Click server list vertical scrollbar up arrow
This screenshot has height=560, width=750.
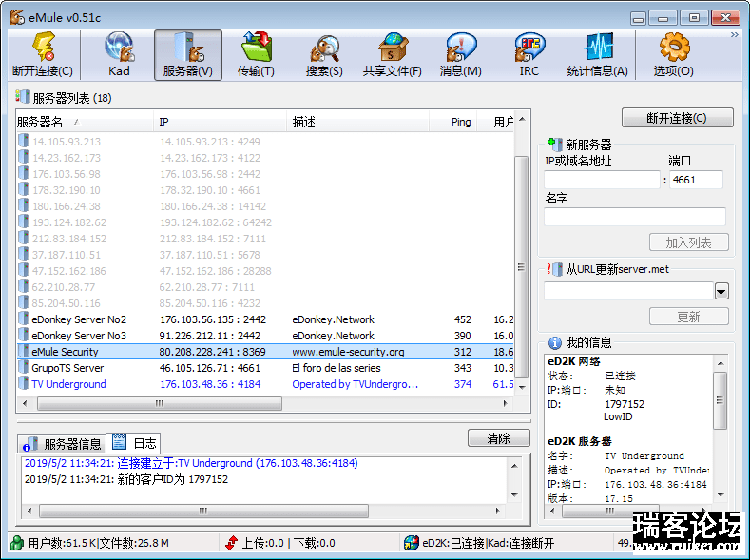point(522,119)
